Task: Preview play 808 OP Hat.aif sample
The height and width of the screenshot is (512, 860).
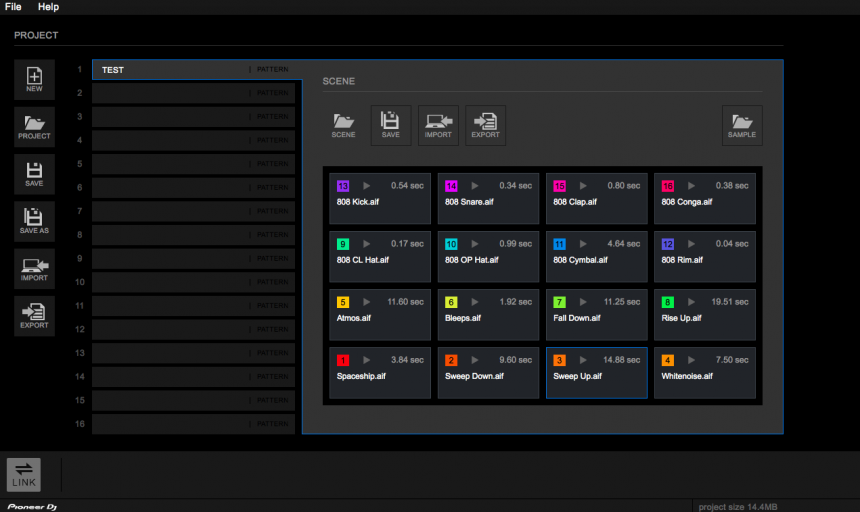Action: pos(475,244)
